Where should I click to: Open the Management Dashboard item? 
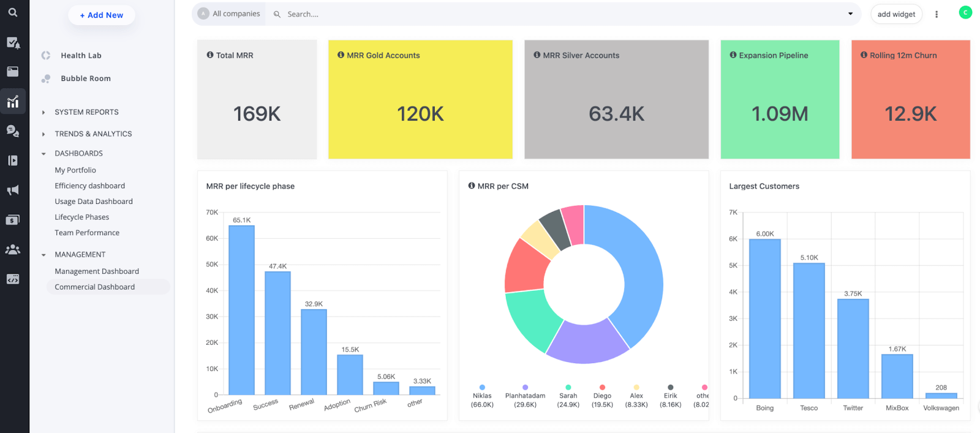point(97,271)
